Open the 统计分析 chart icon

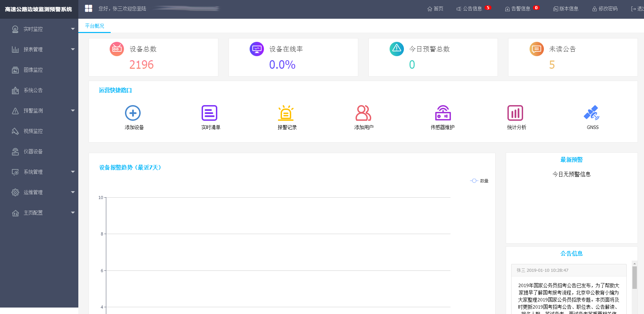515,113
